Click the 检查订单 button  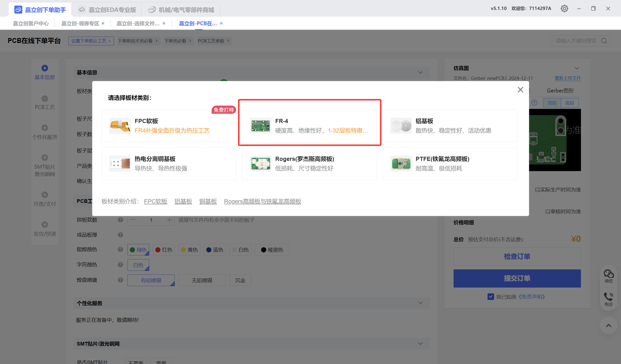(517, 256)
